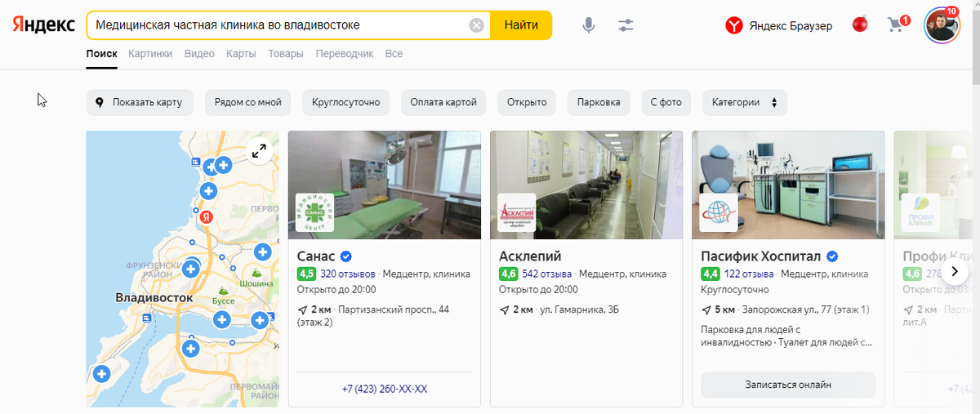The width and height of the screenshot is (980, 414).
Task: Click the Профи Клиник logo
Action: 920,213
